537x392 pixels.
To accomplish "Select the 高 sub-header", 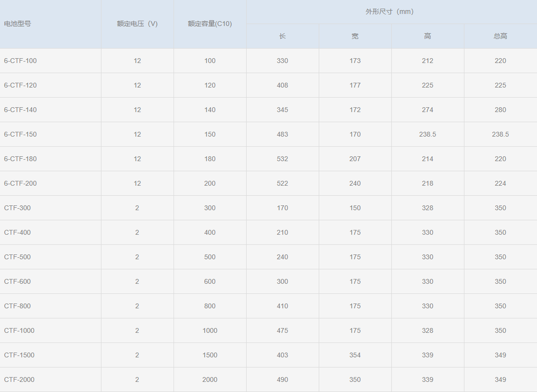I will pos(427,36).
